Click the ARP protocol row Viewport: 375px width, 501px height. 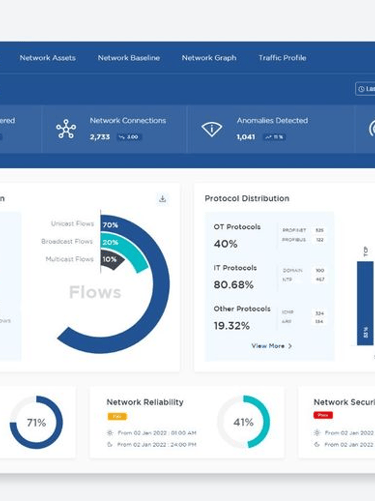click(x=303, y=321)
